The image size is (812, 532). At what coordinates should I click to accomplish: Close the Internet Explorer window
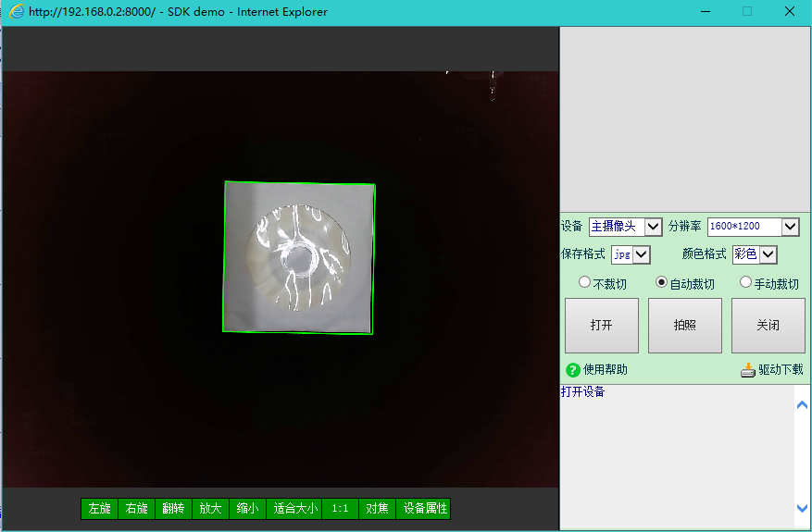(790, 11)
